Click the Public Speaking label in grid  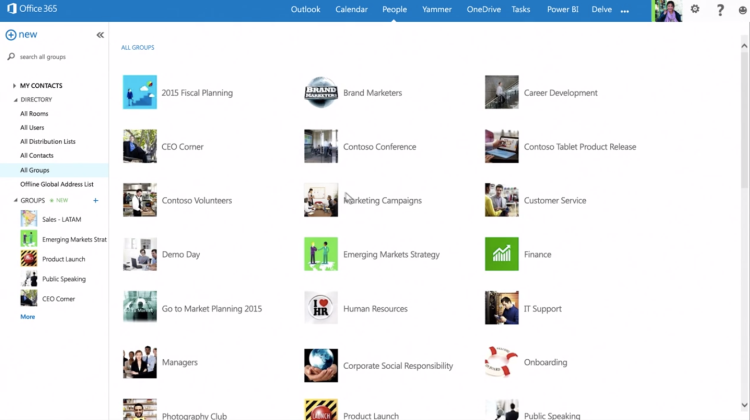552,416
